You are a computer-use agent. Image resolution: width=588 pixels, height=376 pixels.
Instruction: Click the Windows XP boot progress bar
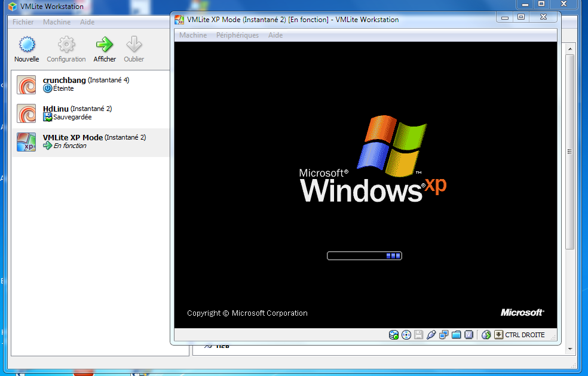(x=365, y=255)
